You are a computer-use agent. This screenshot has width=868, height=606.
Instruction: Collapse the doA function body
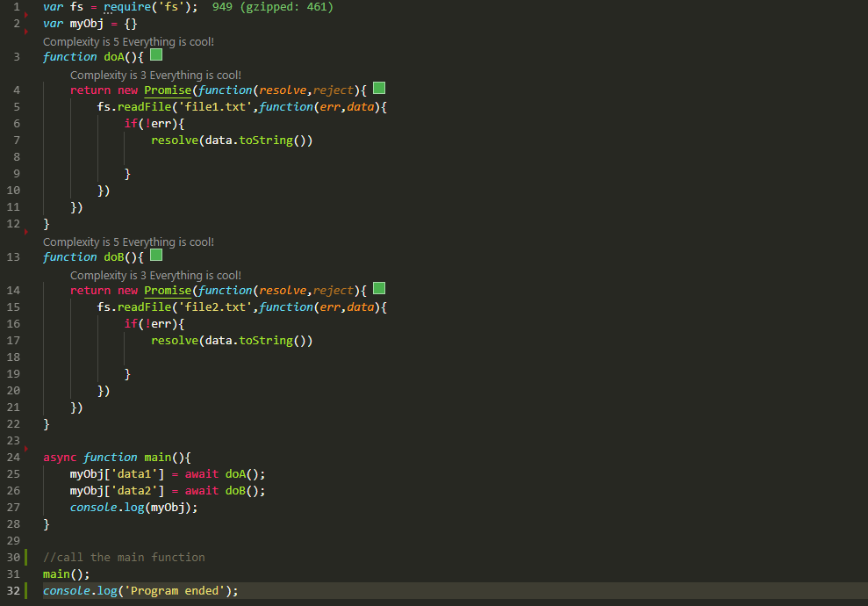(32, 56)
